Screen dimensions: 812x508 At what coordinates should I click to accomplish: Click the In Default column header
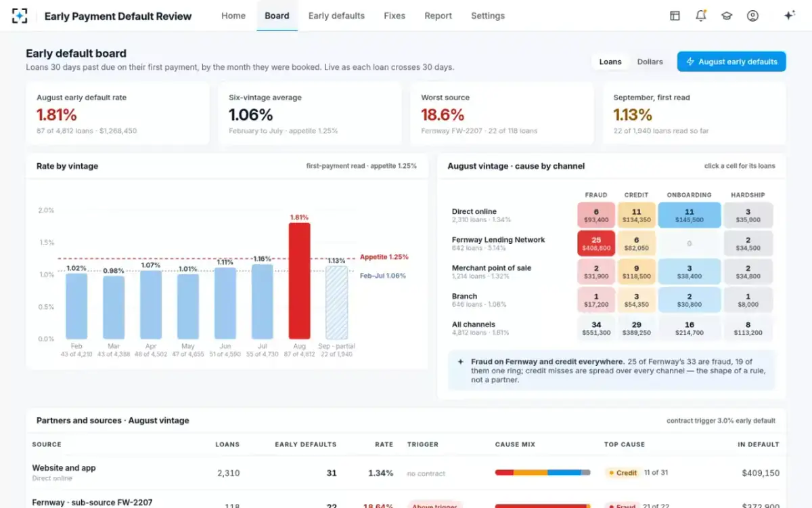coord(759,444)
